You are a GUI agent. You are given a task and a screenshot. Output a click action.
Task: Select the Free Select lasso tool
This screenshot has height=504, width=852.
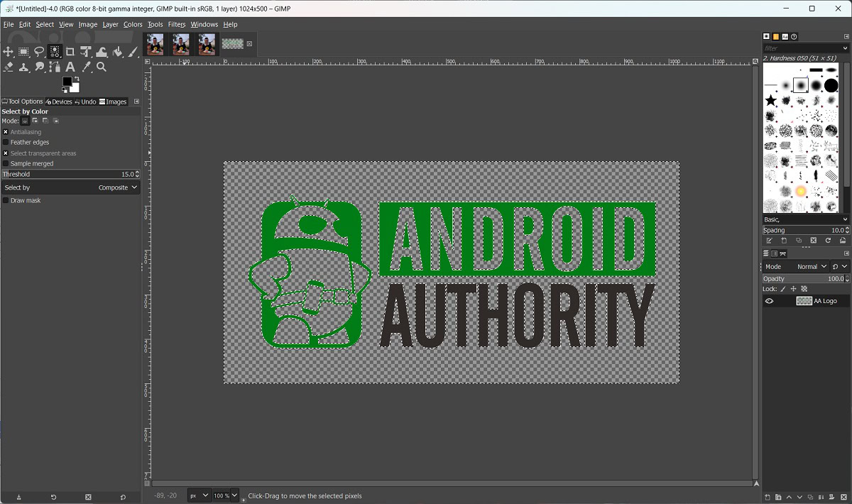[39, 52]
